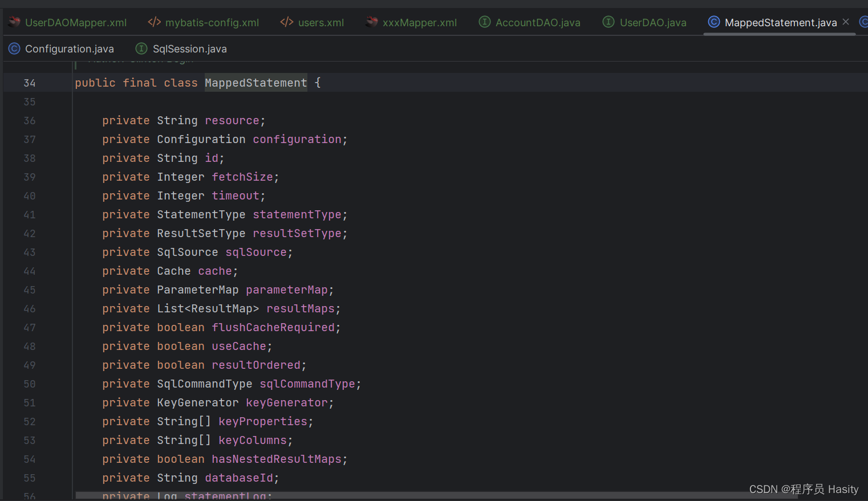The height and width of the screenshot is (501, 868).
Task: Click the interface icon on SqlSession.java tab
Action: [141, 49]
